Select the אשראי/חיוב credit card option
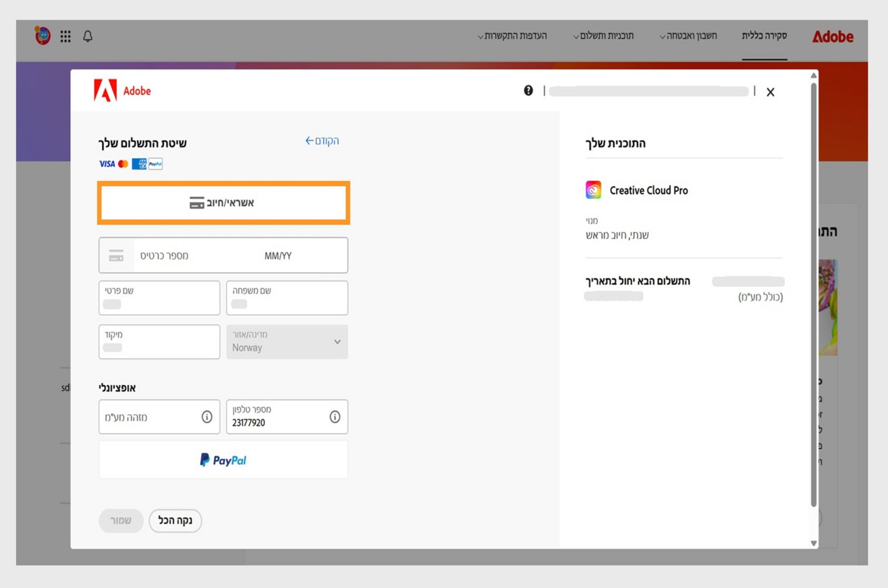888x588 pixels. 223,202
